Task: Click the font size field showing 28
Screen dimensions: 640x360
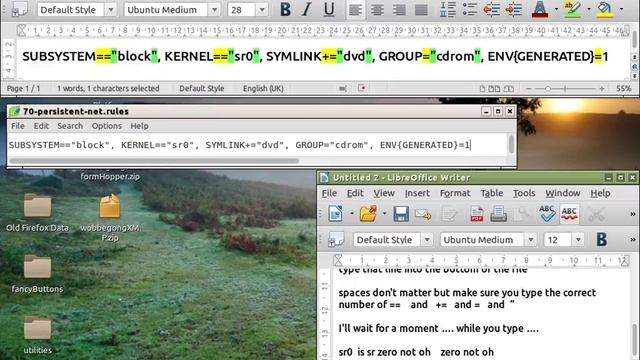Action: pyautogui.click(x=242, y=9)
